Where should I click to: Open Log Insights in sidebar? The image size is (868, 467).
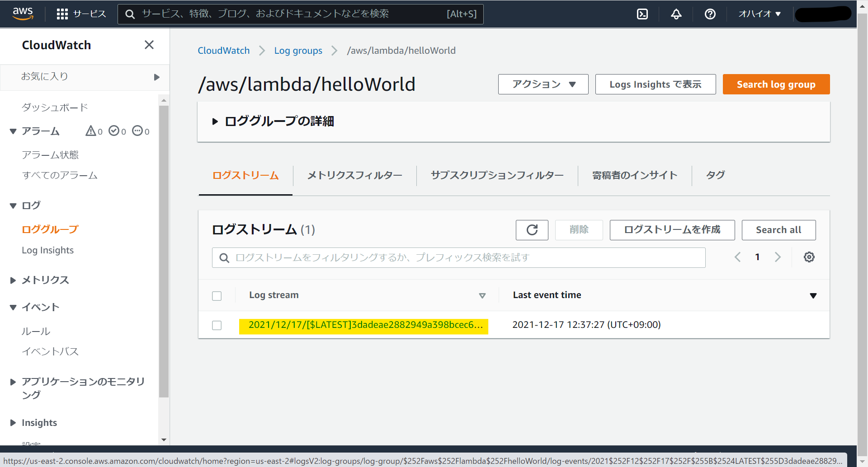pyautogui.click(x=48, y=250)
